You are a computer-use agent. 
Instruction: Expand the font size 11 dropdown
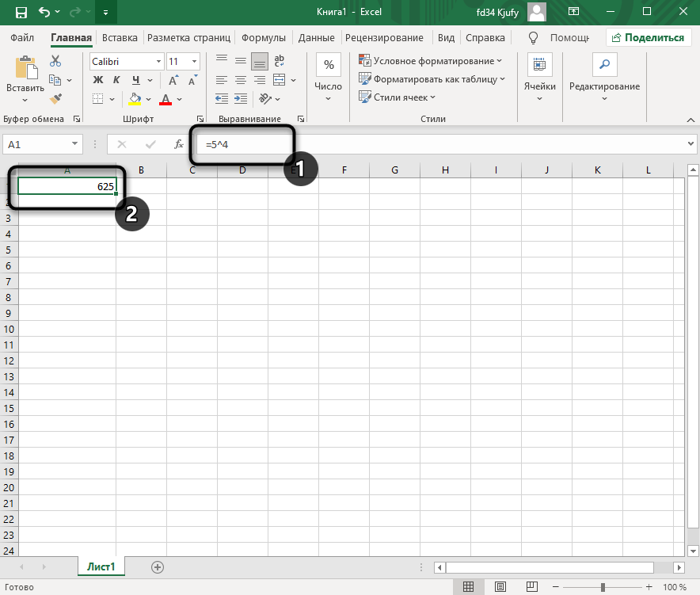point(195,61)
